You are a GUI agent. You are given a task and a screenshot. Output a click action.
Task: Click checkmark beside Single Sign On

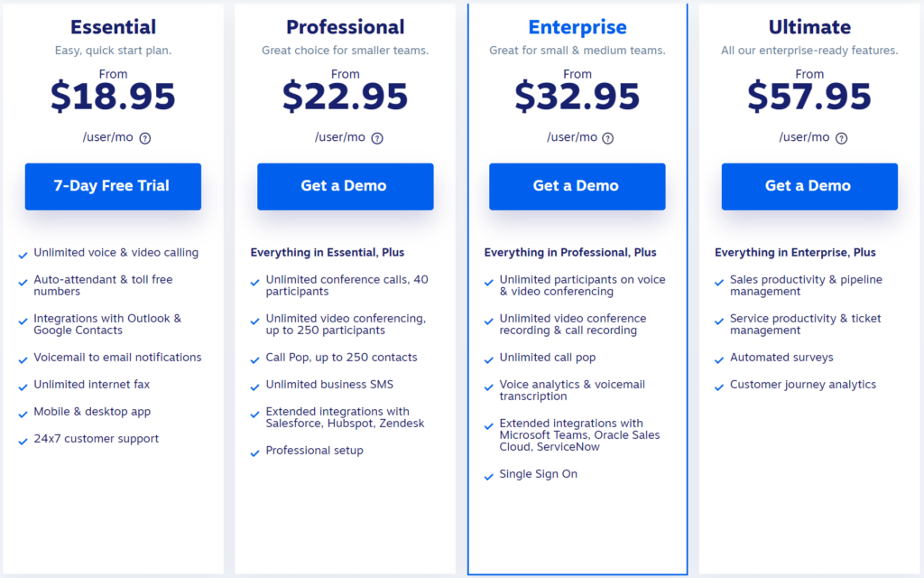coord(488,477)
